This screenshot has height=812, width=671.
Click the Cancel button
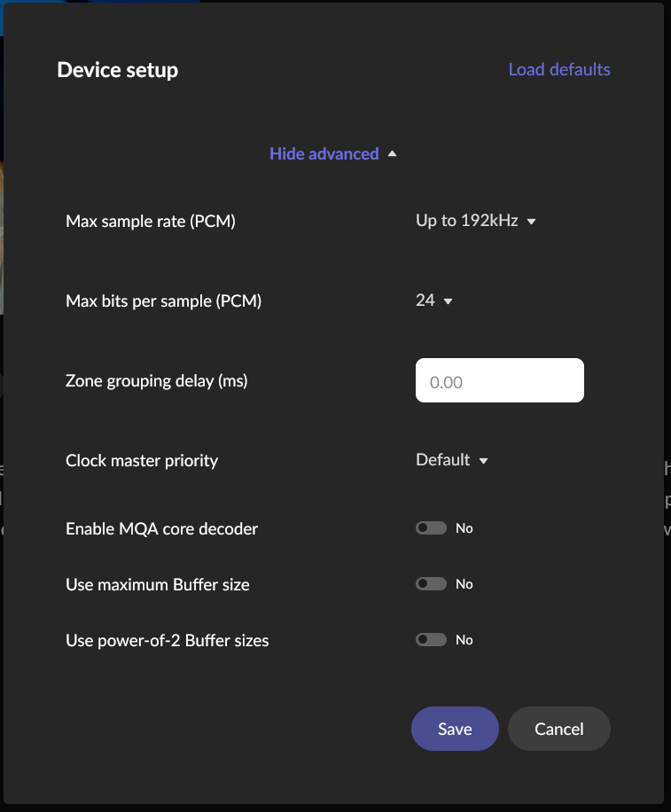click(x=558, y=730)
